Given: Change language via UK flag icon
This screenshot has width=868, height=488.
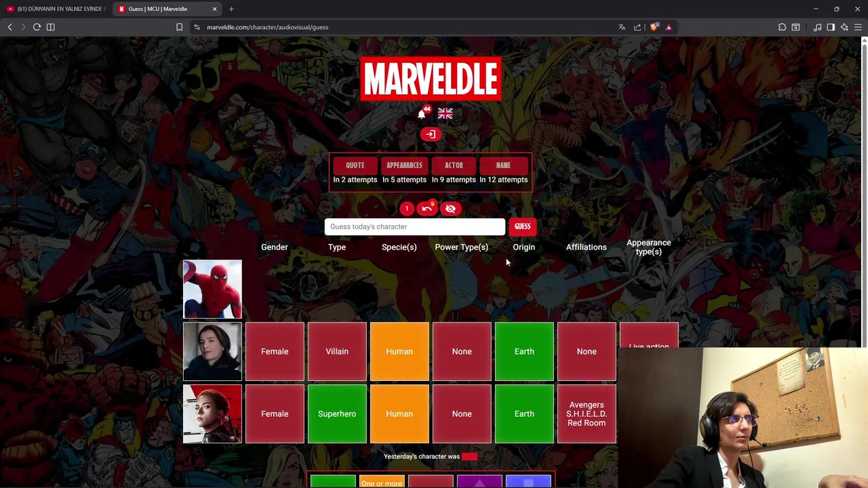Looking at the screenshot, I should pyautogui.click(x=445, y=114).
